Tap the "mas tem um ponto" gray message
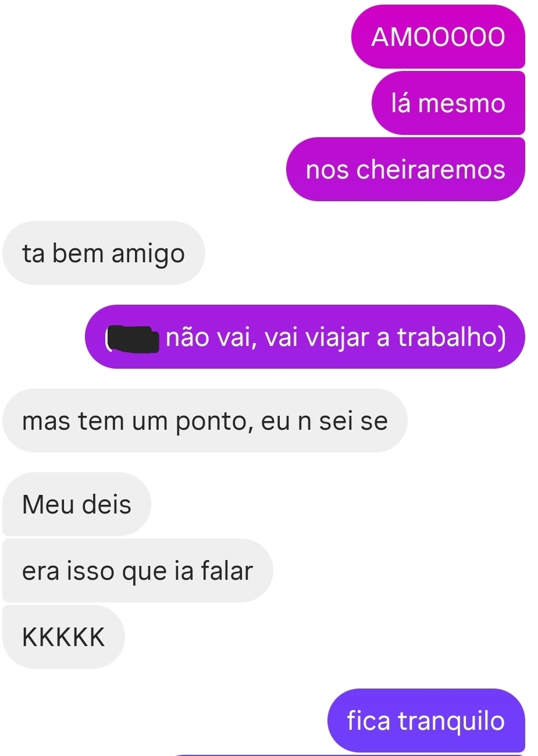This screenshot has height=756, width=538. pos(205,420)
